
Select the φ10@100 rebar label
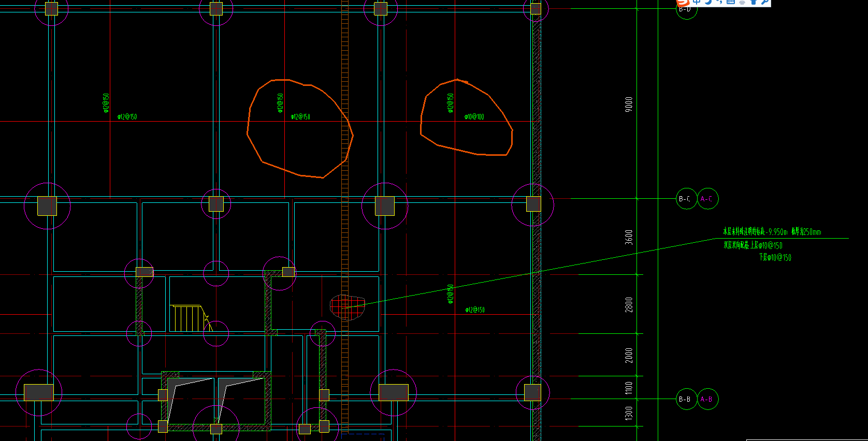point(474,117)
